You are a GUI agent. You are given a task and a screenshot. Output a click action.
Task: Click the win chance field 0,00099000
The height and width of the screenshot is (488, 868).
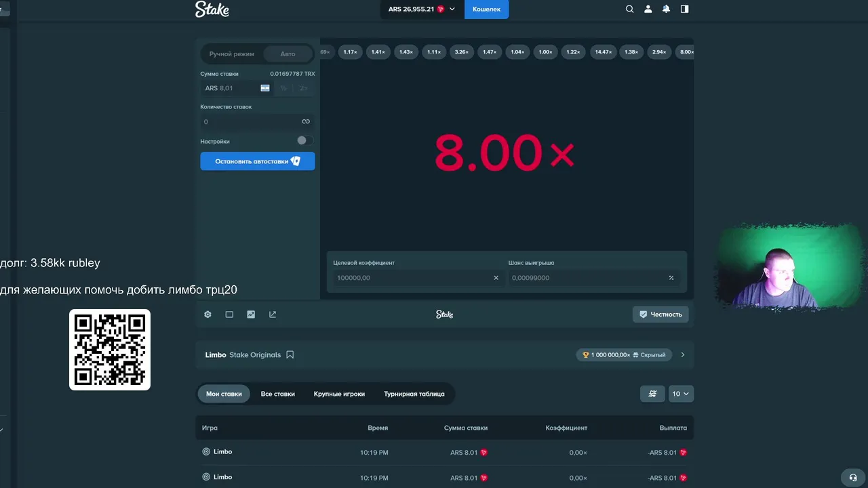(595, 278)
